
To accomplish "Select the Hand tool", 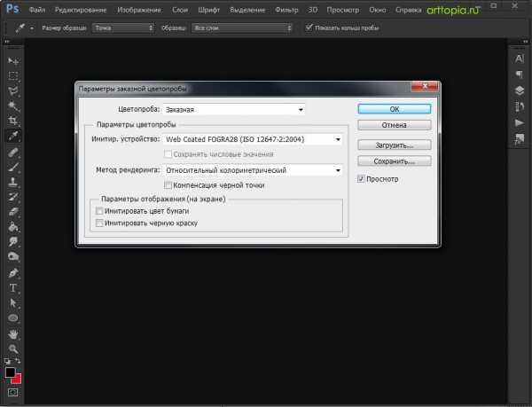I will coord(13,334).
